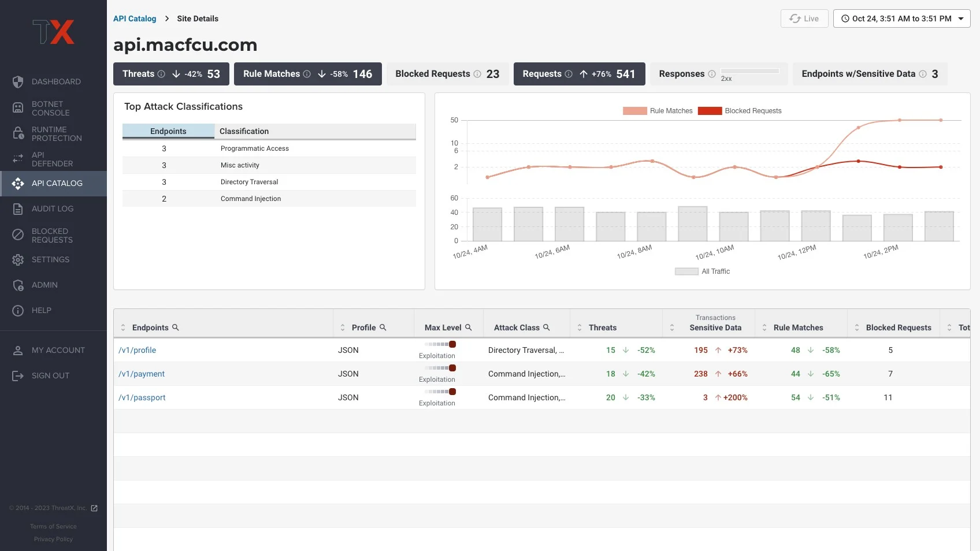Open external link icon beside ThreatX copyright
This screenshot has width=980, height=551.
(x=94, y=508)
